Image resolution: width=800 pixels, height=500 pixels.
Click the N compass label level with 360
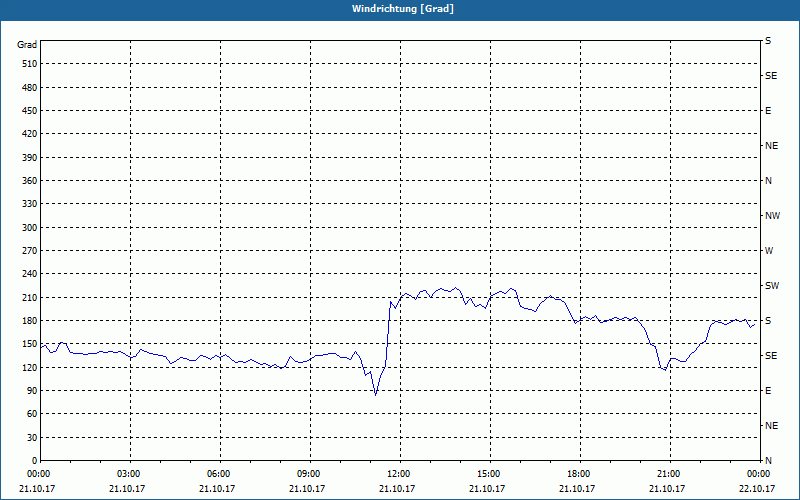click(768, 181)
